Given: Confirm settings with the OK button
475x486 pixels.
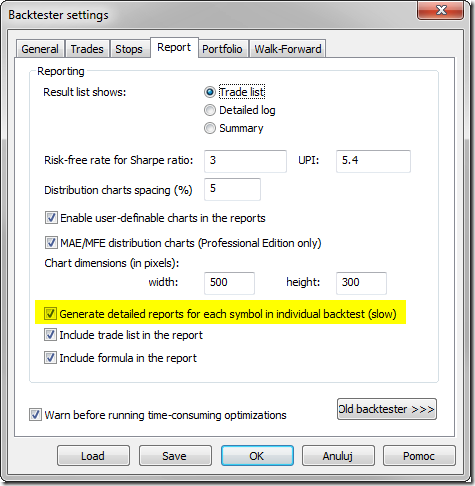Looking at the screenshot, I should pos(257,456).
